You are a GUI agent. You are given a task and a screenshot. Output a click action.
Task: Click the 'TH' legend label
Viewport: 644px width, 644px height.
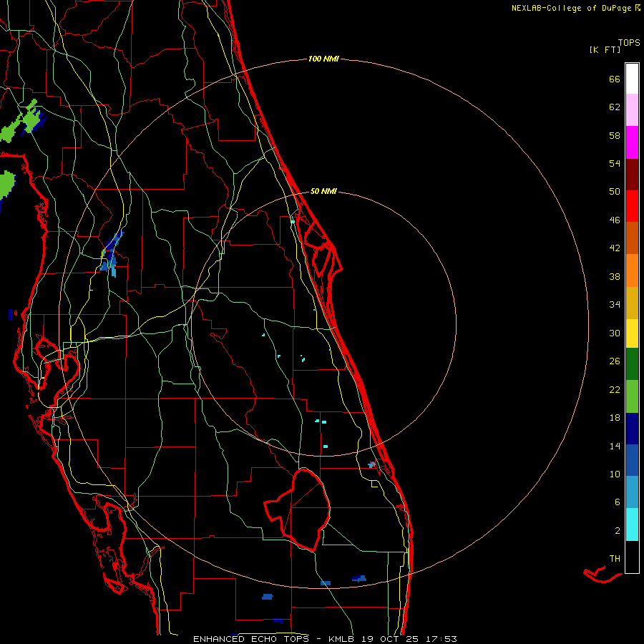[615, 559]
